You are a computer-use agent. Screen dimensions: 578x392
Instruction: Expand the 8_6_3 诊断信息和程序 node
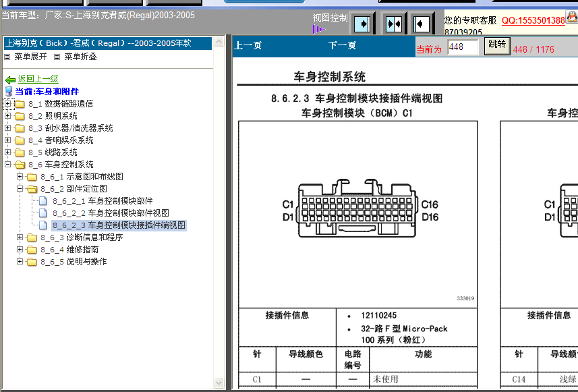[x=20, y=237]
